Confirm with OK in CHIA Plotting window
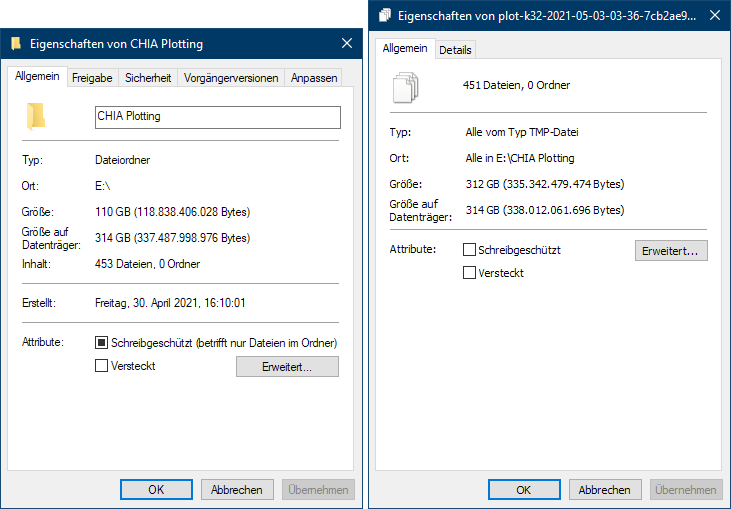Image resolution: width=731 pixels, height=509 pixels. tap(156, 489)
